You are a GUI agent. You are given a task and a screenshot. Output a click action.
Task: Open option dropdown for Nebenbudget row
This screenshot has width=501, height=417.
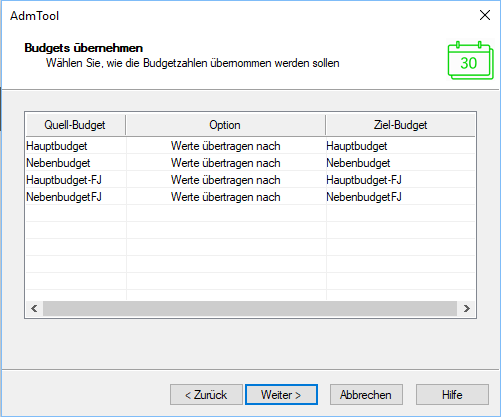[x=226, y=163]
